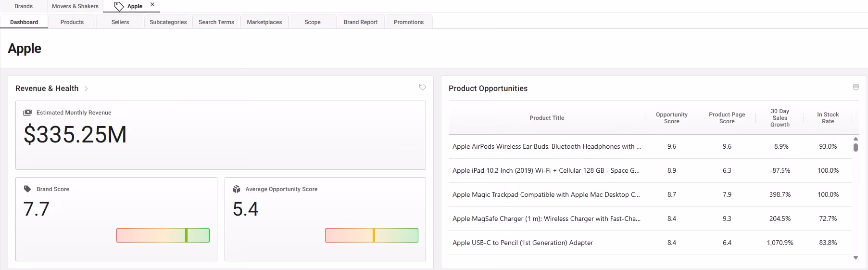Click the $335.25M revenue value

pos(75,135)
